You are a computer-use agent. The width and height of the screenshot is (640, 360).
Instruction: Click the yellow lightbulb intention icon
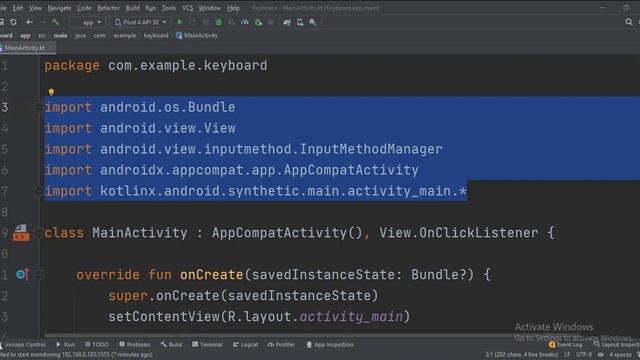point(51,92)
